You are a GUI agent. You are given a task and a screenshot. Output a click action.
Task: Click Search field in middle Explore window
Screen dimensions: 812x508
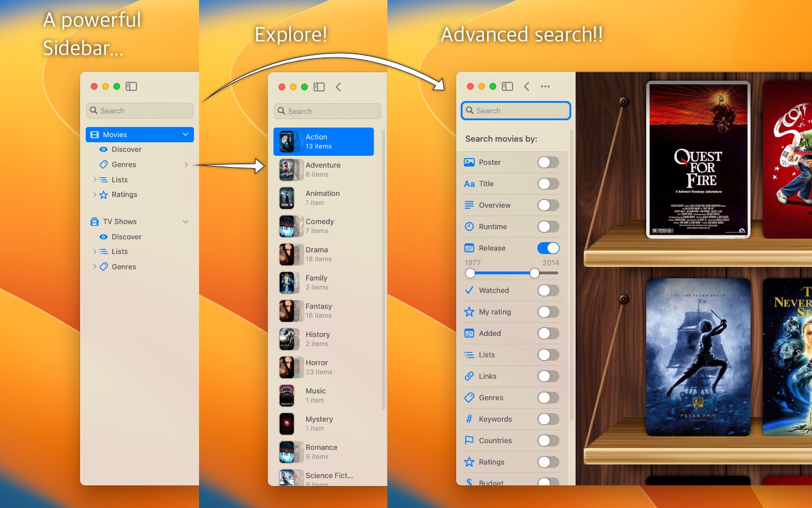(x=328, y=111)
